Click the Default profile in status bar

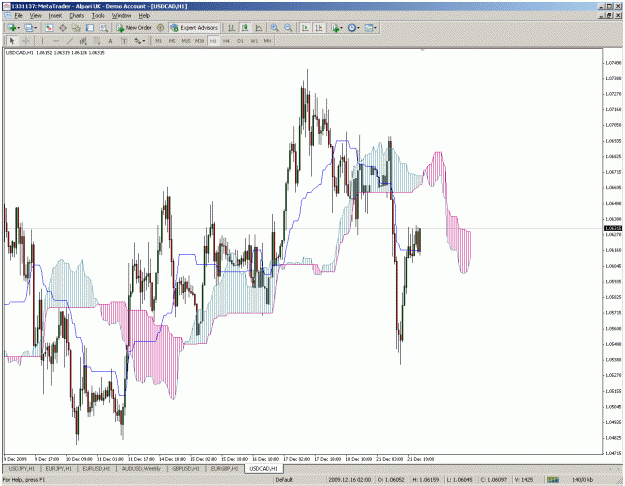point(285,480)
